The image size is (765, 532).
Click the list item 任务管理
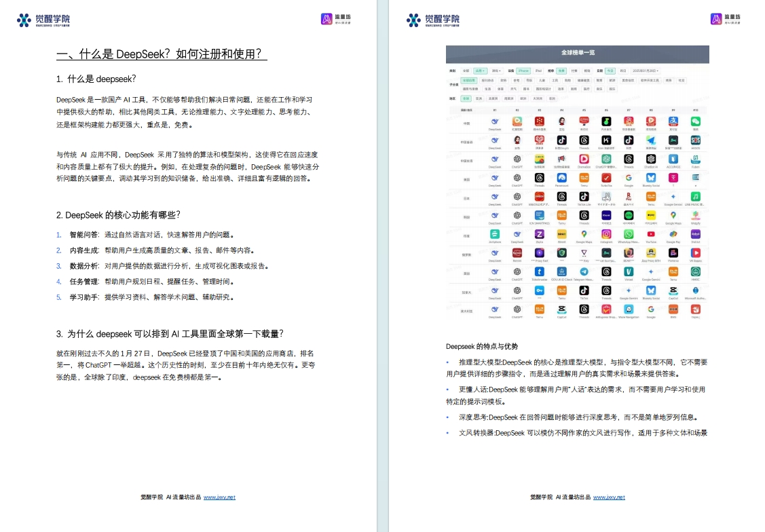pyautogui.click(x=152, y=282)
